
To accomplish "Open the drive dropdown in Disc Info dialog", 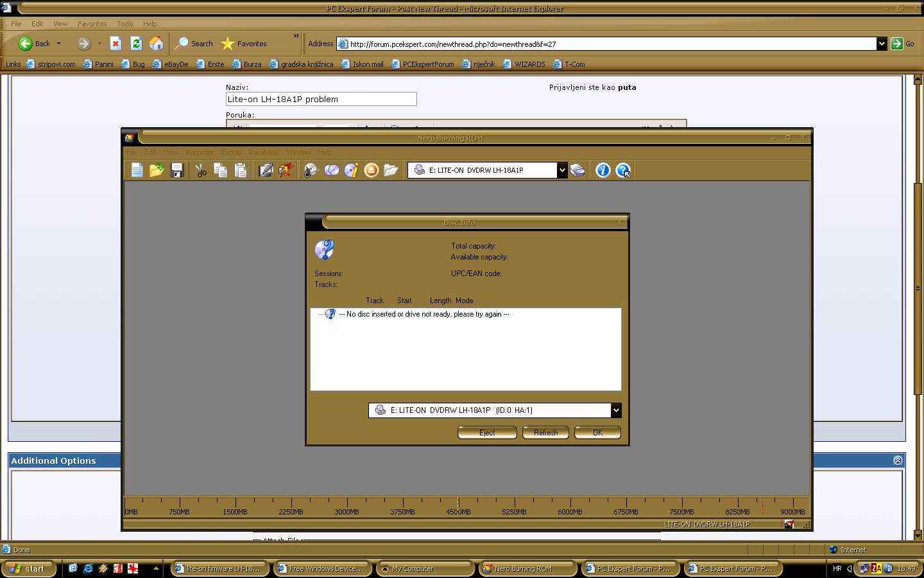I will point(615,410).
